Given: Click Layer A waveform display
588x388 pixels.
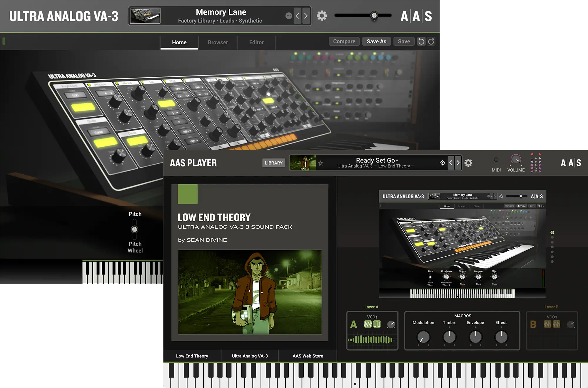Looking at the screenshot, I should (372, 340).
